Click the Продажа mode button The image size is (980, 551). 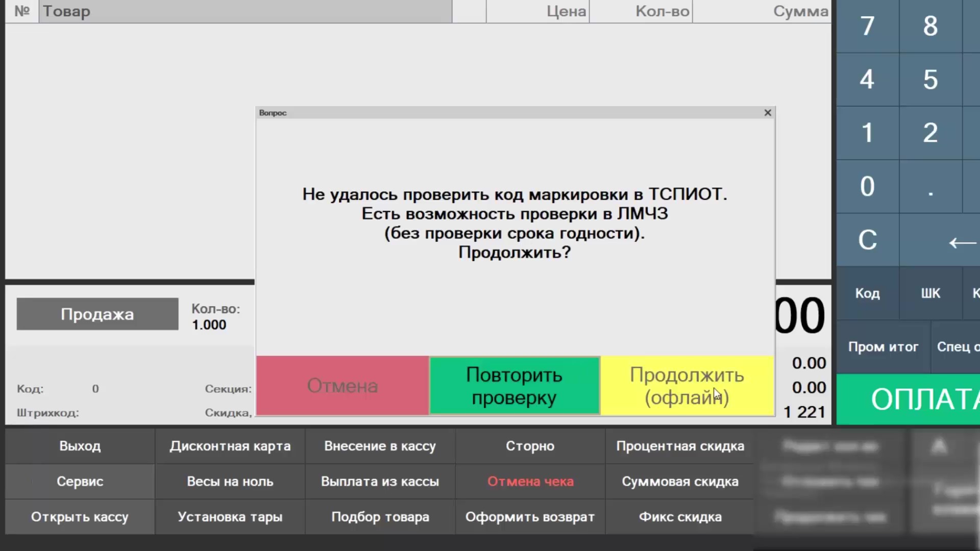tap(97, 314)
